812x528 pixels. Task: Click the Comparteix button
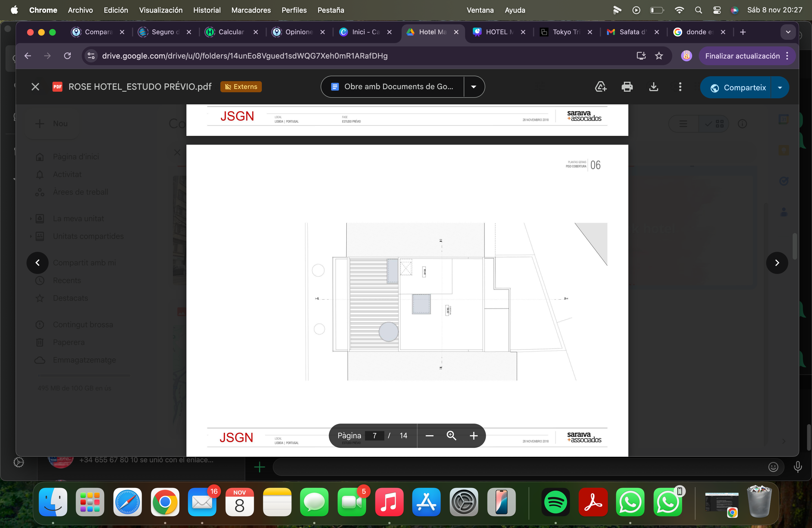point(738,88)
